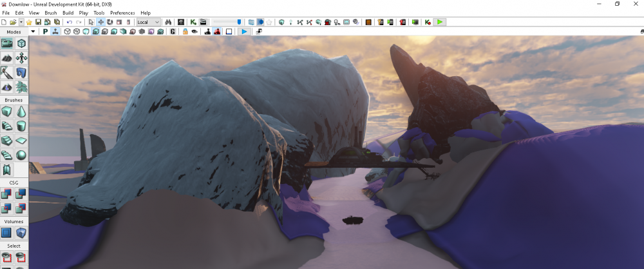The width and height of the screenshot is (644, 269).
Task: Open the Build menu
Action: coord(68,13)
